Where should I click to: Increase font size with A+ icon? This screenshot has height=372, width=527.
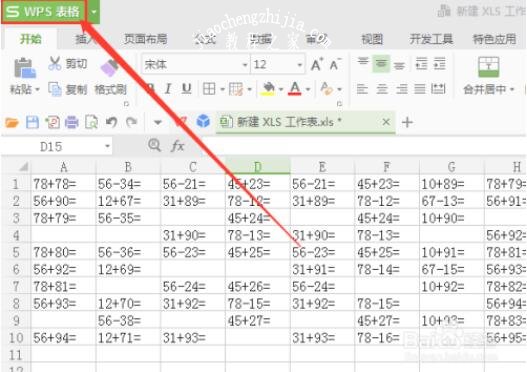point(317,64)
